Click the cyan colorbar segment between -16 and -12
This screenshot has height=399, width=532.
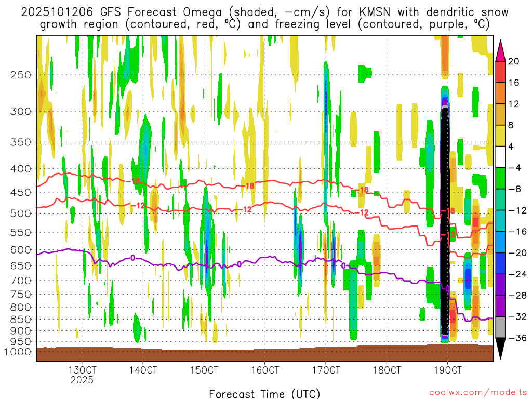(x=501, y=221)
